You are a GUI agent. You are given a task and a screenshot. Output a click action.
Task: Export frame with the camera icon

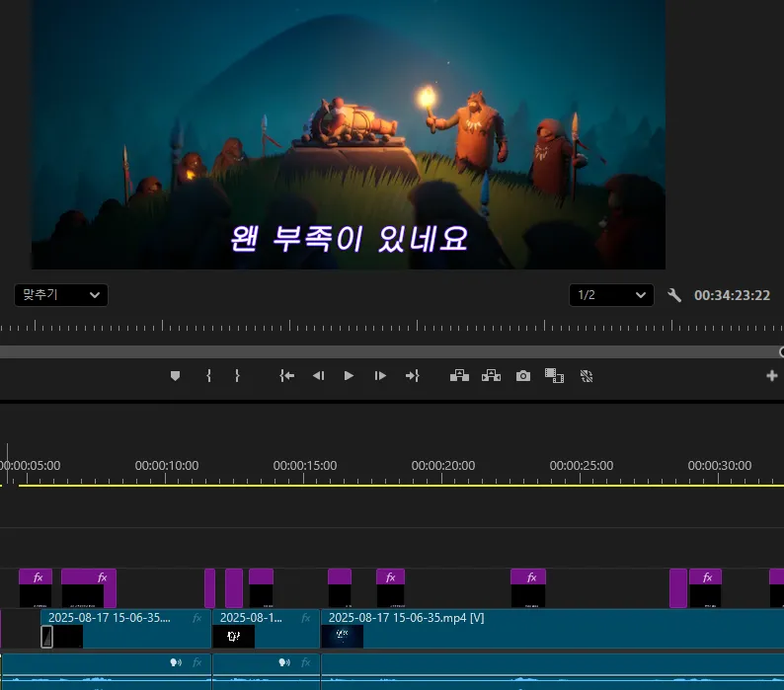(523, 376)
